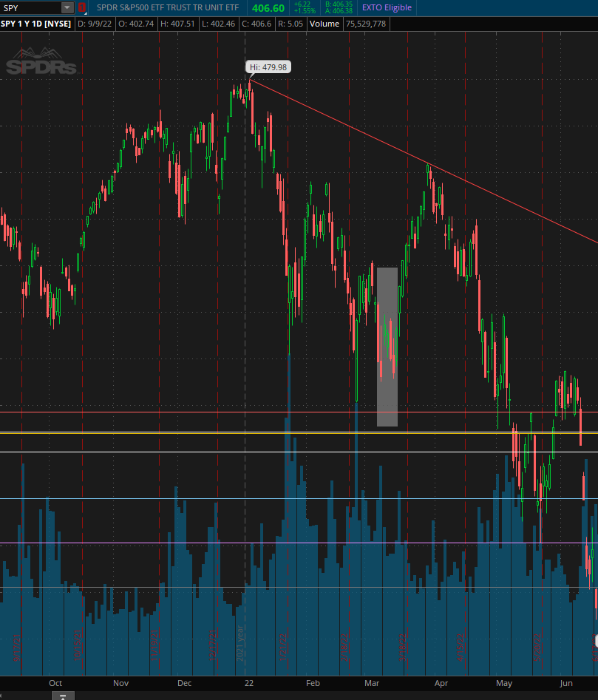Screen dimensions: 598x700
Task: Click the ask price A: 406.38
Action: click(339, 10)
